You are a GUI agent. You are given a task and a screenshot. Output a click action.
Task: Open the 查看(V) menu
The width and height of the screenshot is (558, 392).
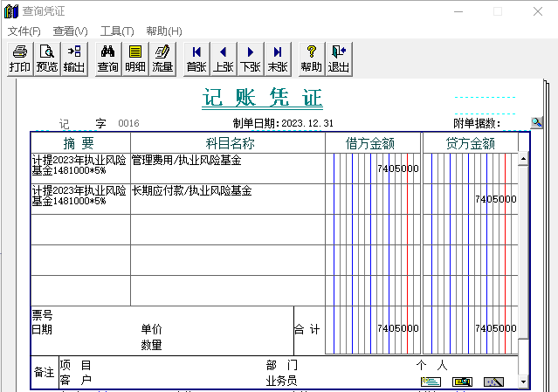(70, 31)
